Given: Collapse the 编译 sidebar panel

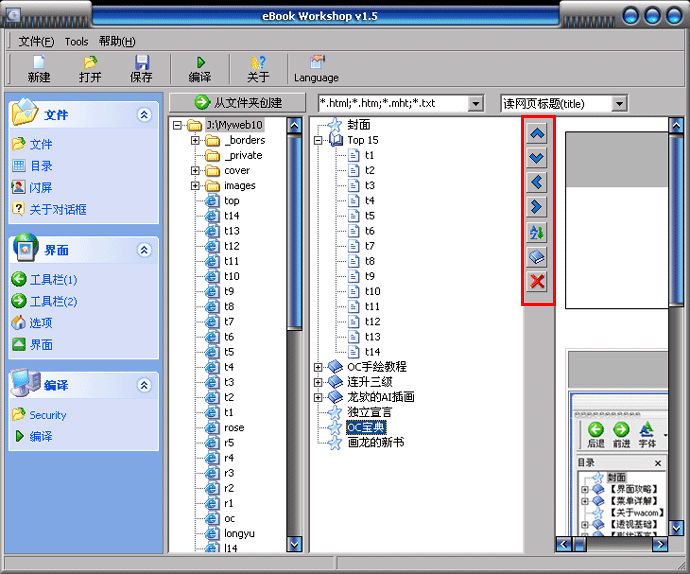Looking at the screenshot, I should (x=144, y=385).
